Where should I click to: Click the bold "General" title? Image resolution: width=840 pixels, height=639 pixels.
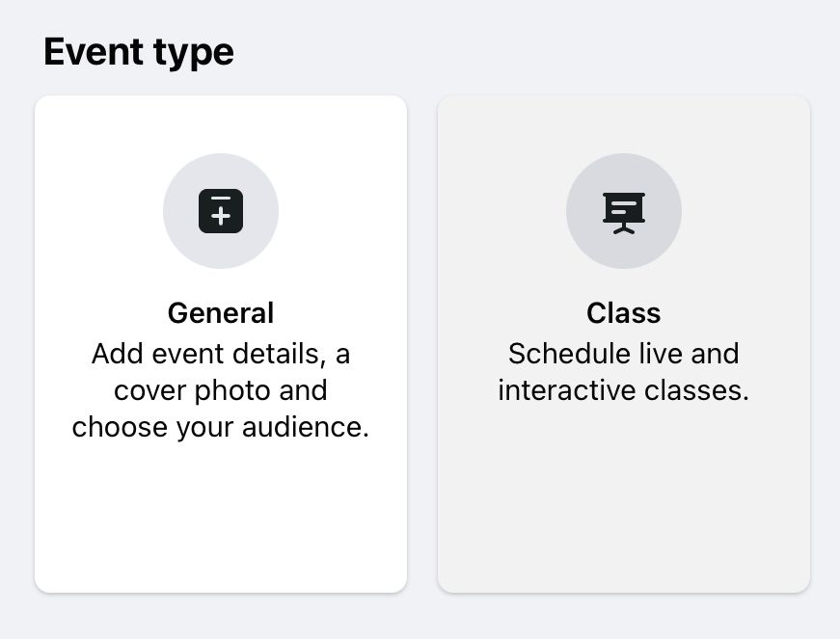[x=221, y=313]
